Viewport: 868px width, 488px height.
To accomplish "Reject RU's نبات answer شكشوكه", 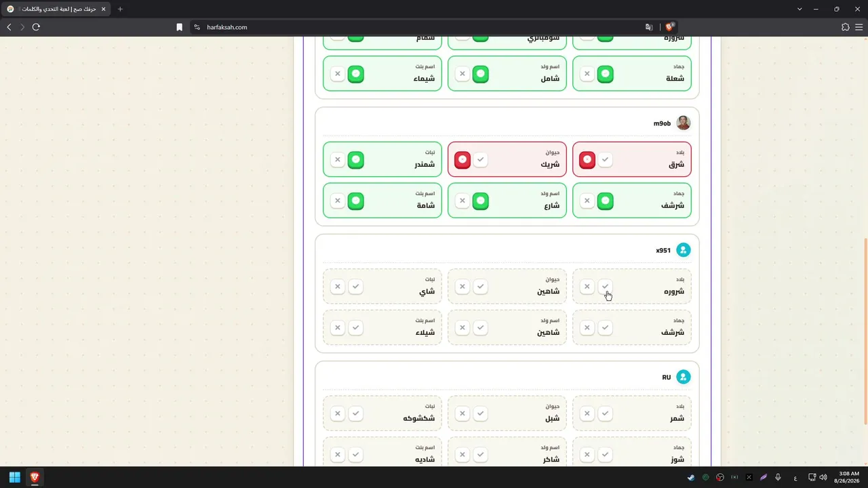I will tap(338, 413).
